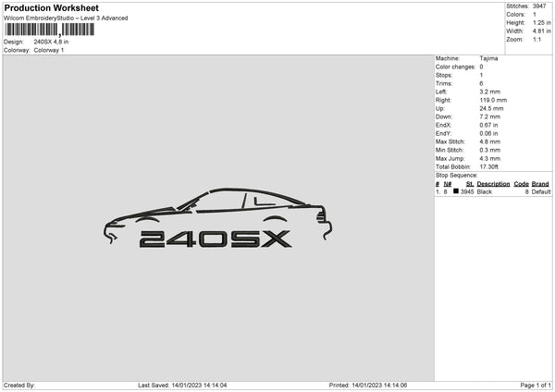The height and width of the screenshot is (392, 555).
Task: Click the black thread color swatch
Action: click(x=456, y=191)
